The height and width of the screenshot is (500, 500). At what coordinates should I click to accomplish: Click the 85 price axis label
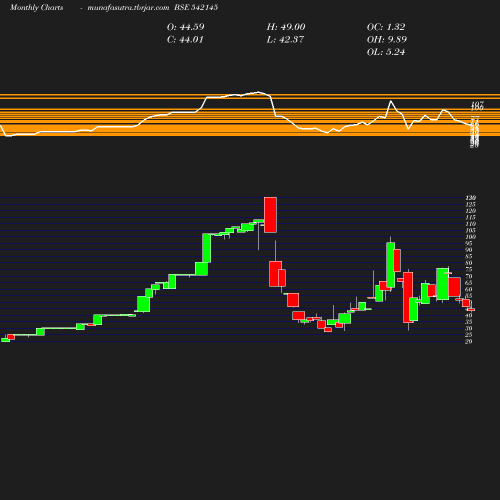[469, 256]
